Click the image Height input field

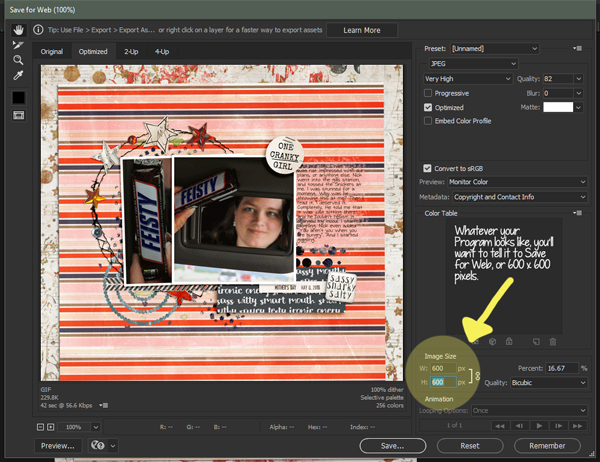click(x=443, y=382)
